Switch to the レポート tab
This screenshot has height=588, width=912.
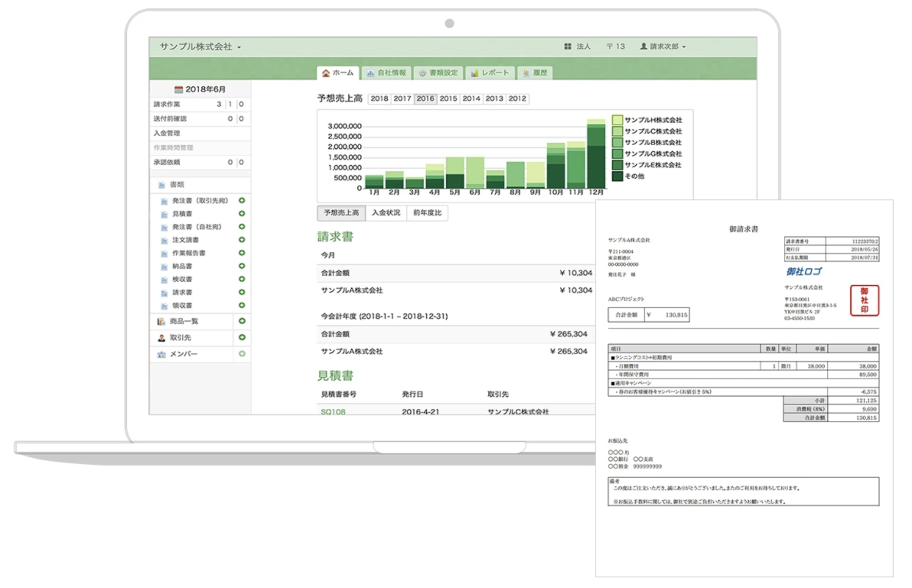489,73
